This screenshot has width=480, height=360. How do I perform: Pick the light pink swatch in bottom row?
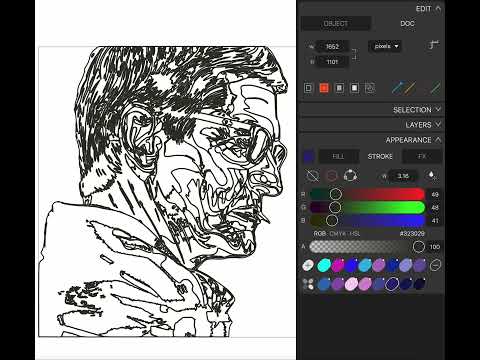351,284
